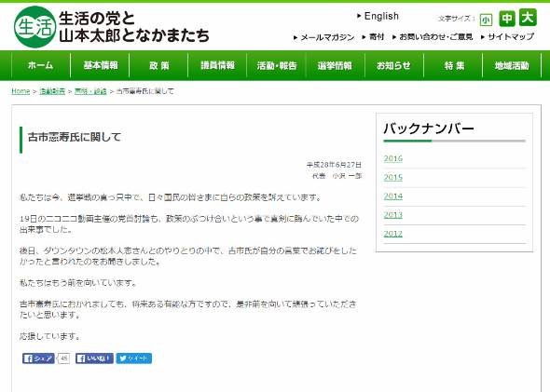
Task: Go to ホーム in navigation bar
Action: point(41,65)
